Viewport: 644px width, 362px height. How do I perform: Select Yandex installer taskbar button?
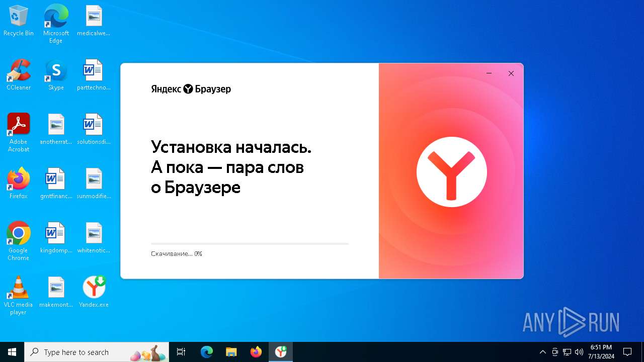pos(281,352)
